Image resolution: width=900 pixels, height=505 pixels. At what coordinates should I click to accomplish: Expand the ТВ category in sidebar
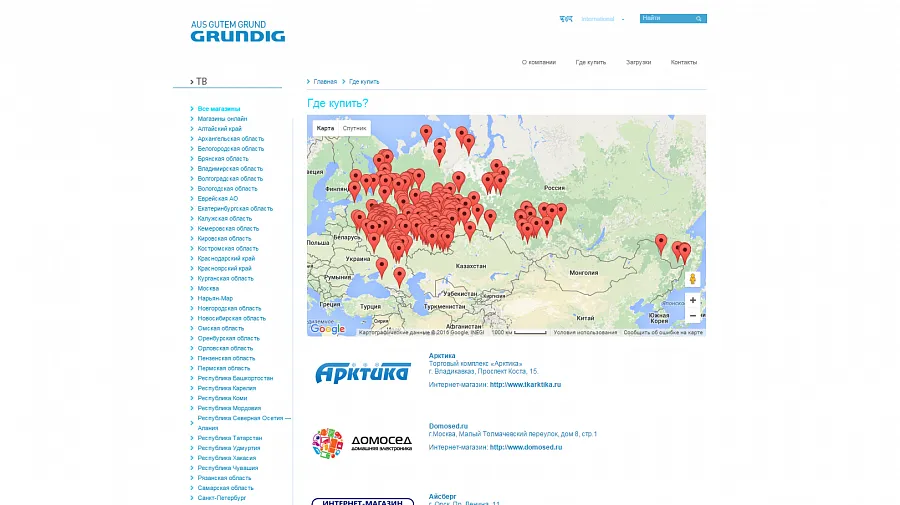(x=199, y=81)
